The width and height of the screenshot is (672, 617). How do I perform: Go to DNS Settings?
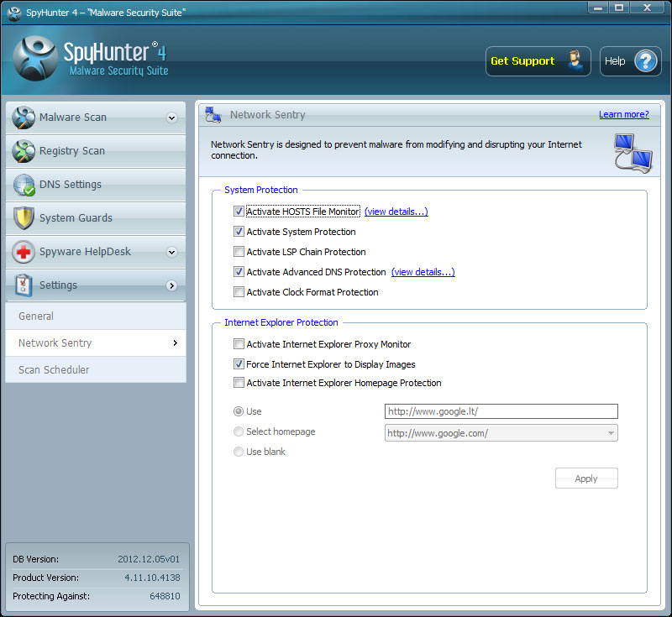point(96,185)
